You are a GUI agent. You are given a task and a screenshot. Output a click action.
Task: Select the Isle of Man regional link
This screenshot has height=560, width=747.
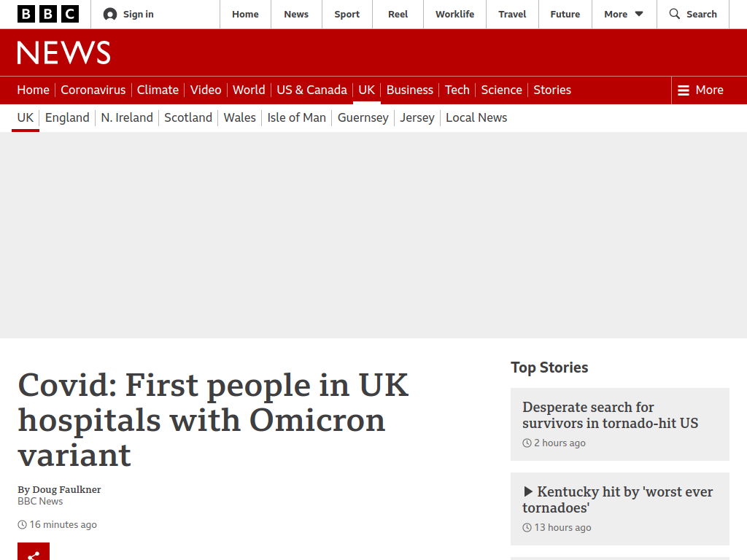[297, 117]
